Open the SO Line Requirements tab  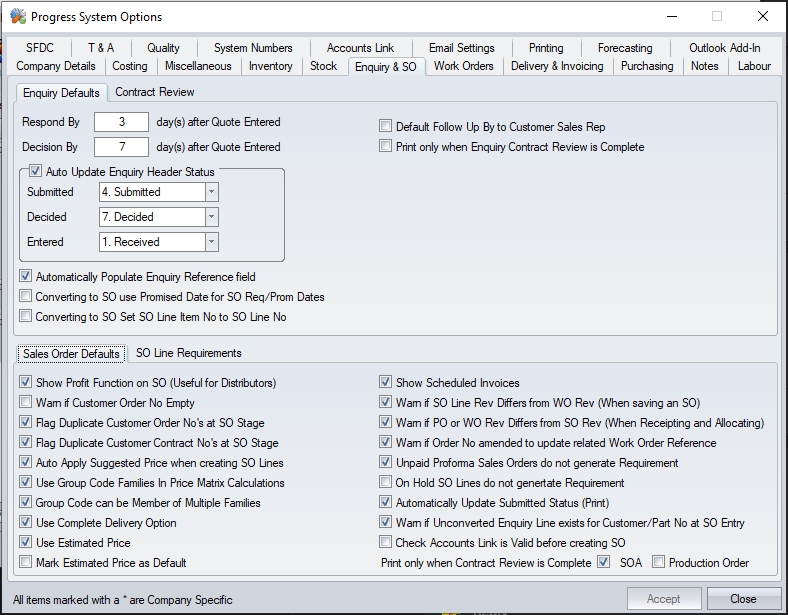coord(188,353)
